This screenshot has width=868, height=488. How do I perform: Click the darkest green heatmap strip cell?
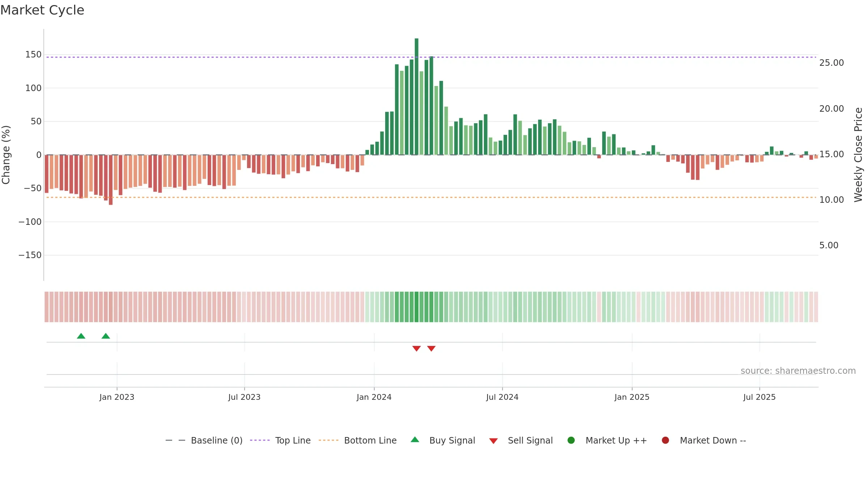tap(417, 307)
